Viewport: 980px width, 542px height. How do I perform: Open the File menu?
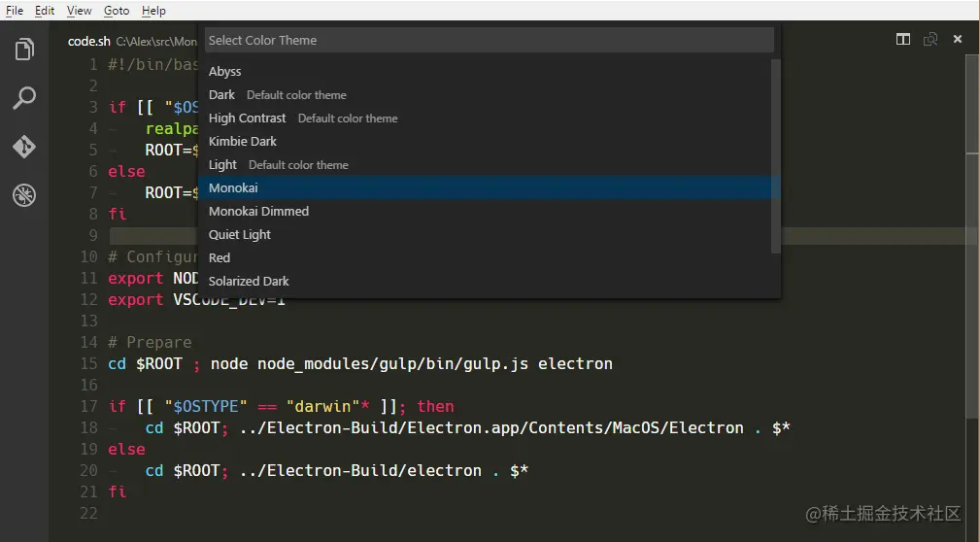[x=15, y=11]
